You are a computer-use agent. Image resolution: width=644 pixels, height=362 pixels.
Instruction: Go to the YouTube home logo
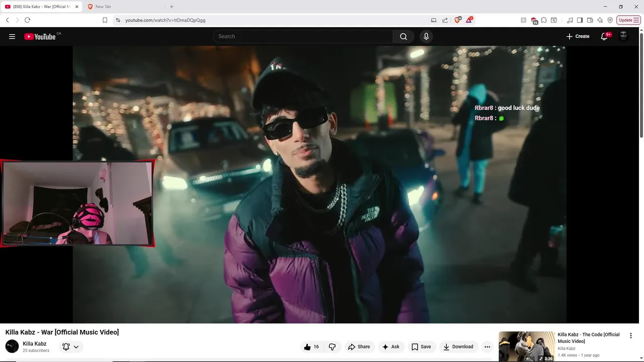40,36
